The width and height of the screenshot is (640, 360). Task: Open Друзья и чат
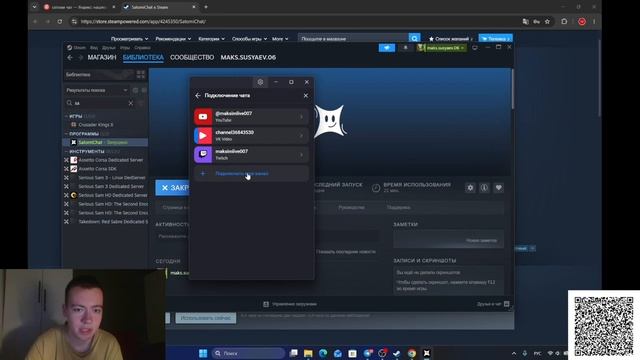tap(493, 304)
